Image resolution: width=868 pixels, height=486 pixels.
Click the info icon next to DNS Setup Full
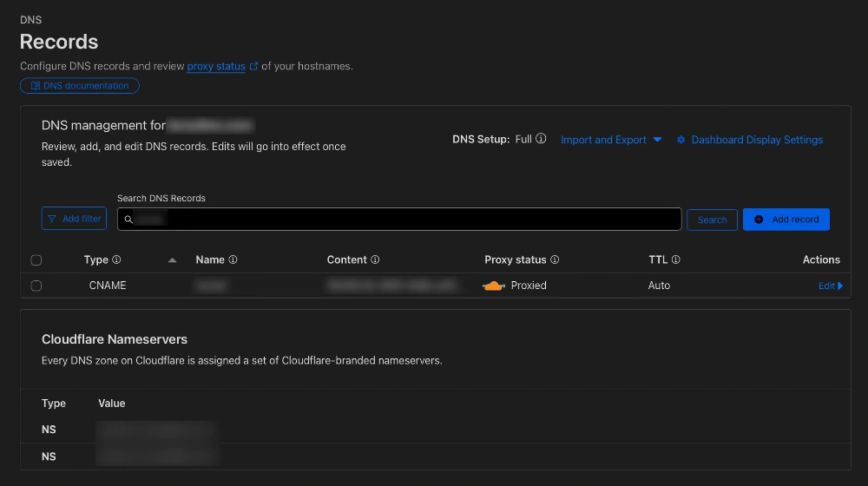tap(541, 138)
